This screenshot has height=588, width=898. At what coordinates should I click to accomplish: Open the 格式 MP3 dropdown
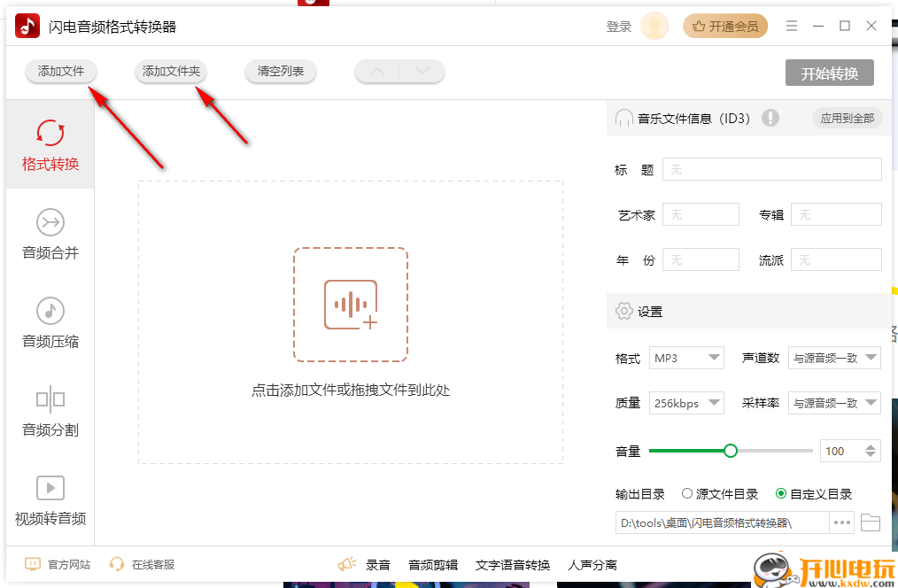click(686, 358)
